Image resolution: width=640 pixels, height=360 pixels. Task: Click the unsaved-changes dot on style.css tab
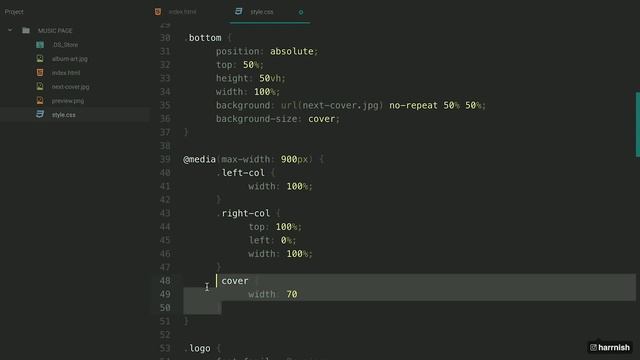(301, 12)
